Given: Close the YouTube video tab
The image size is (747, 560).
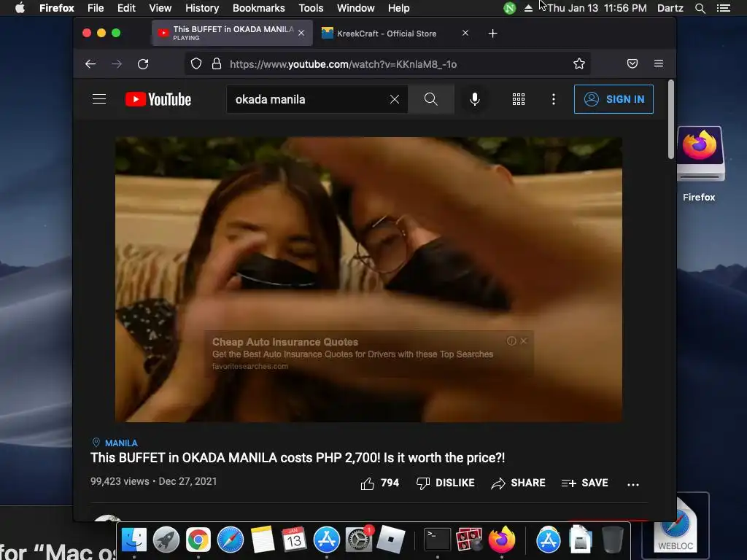Looking at the screenshot, I should click(x=301, y=33).
